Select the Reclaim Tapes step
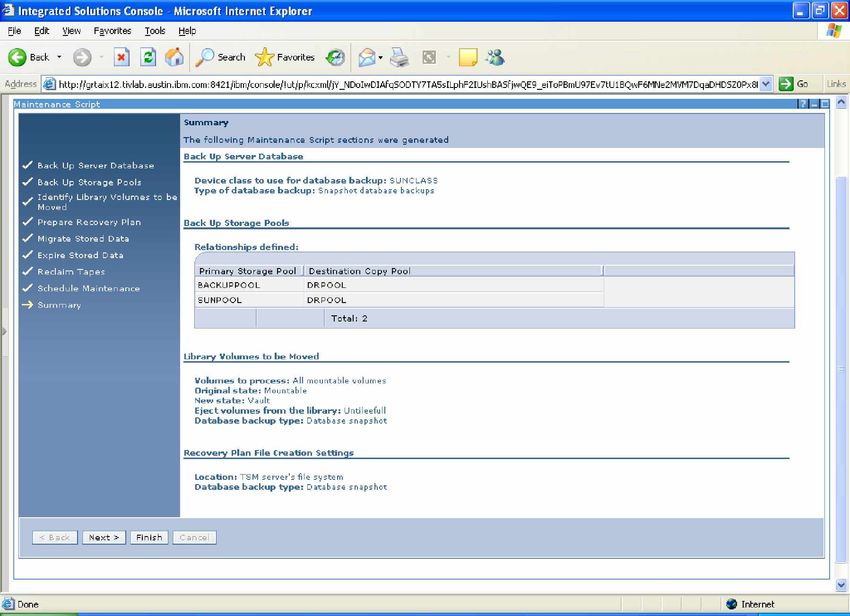This screenshot has height=616, width=850. click(71, 272)
